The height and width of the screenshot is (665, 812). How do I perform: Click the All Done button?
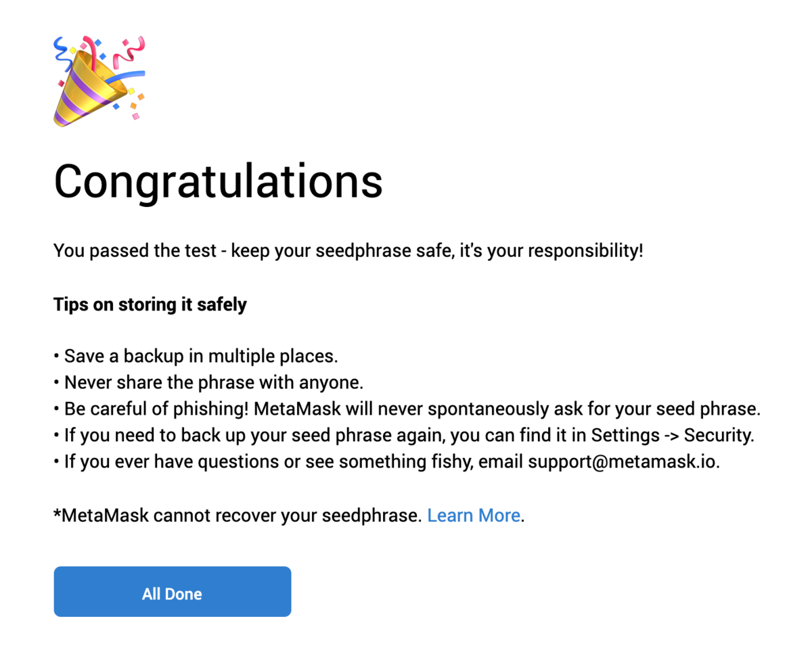173,591
